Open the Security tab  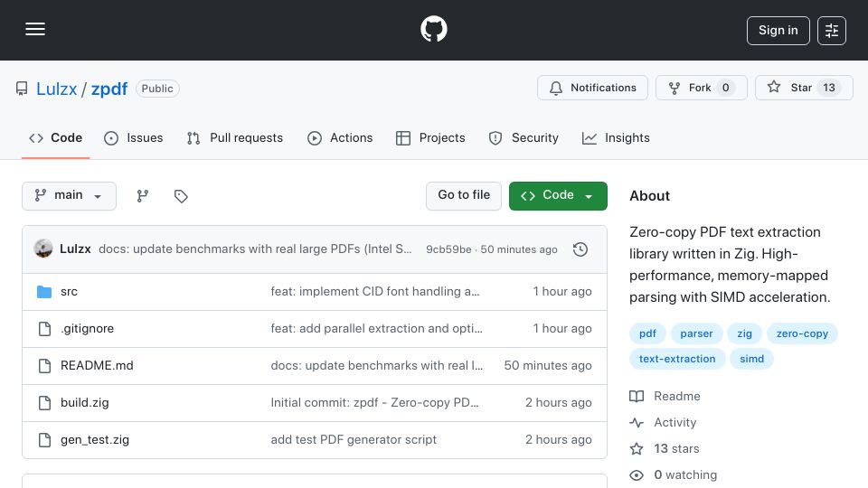tap(524, 137)
